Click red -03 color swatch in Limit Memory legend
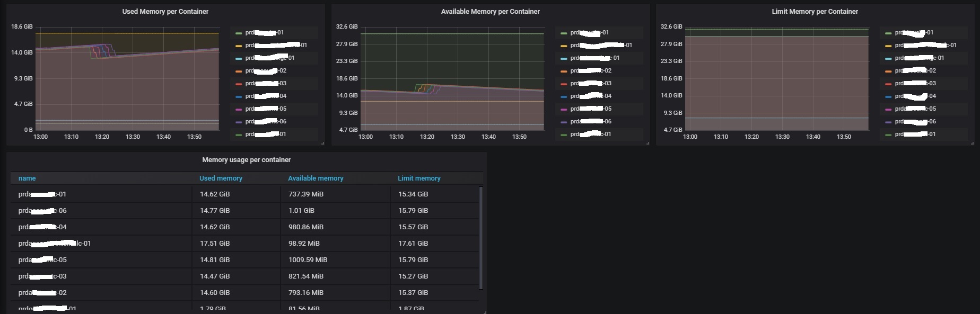The width and height of the screenshot is (980, 314). point(888,84)
